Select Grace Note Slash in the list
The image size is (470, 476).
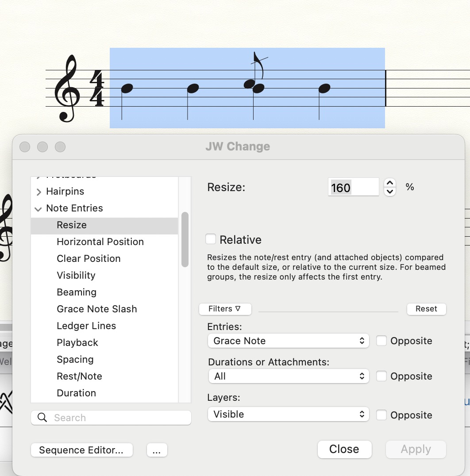96,309
